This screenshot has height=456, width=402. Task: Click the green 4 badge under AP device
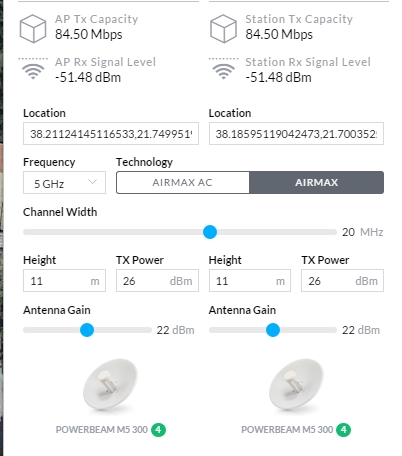158,430
